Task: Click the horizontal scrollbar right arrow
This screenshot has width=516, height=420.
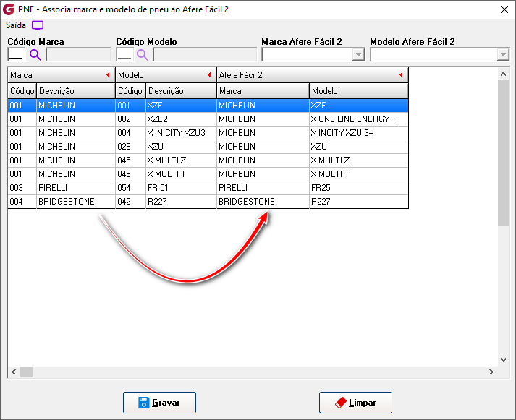Action: tap(491, 372)
